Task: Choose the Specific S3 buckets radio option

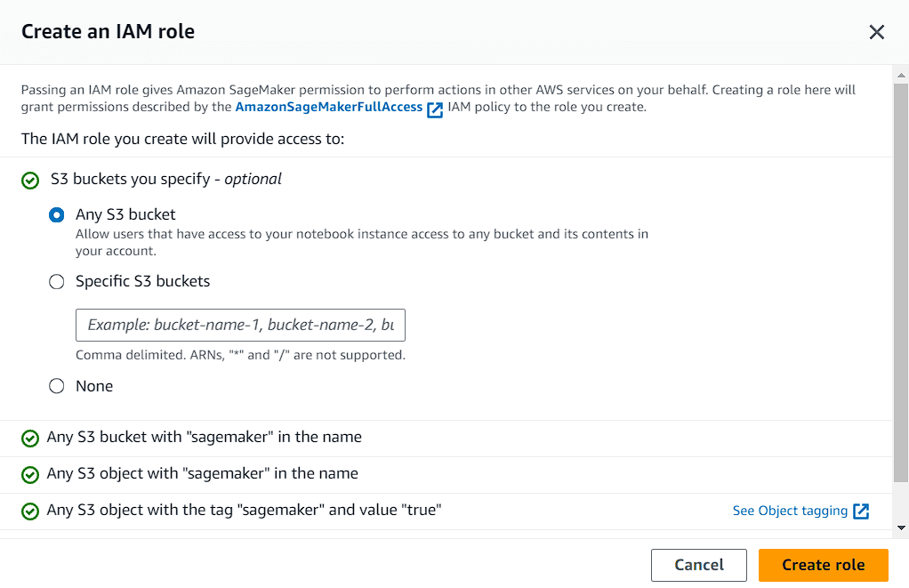Action: point(57,282)
